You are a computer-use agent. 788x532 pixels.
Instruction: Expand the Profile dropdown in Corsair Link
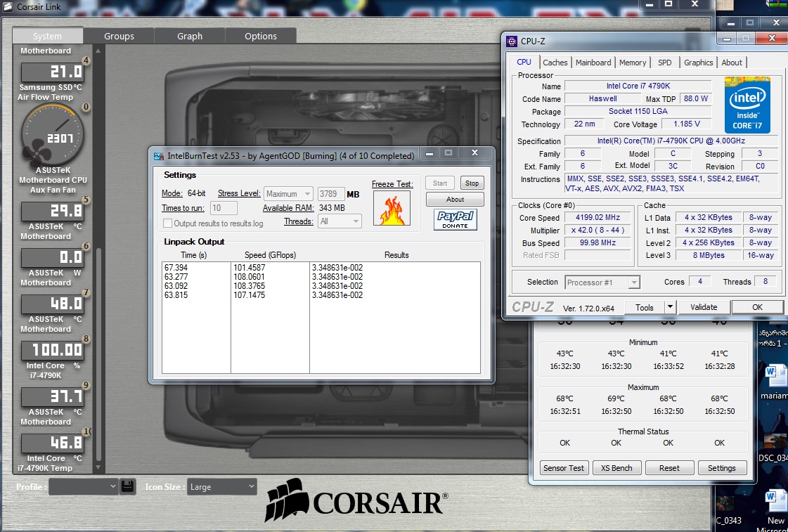83,486
